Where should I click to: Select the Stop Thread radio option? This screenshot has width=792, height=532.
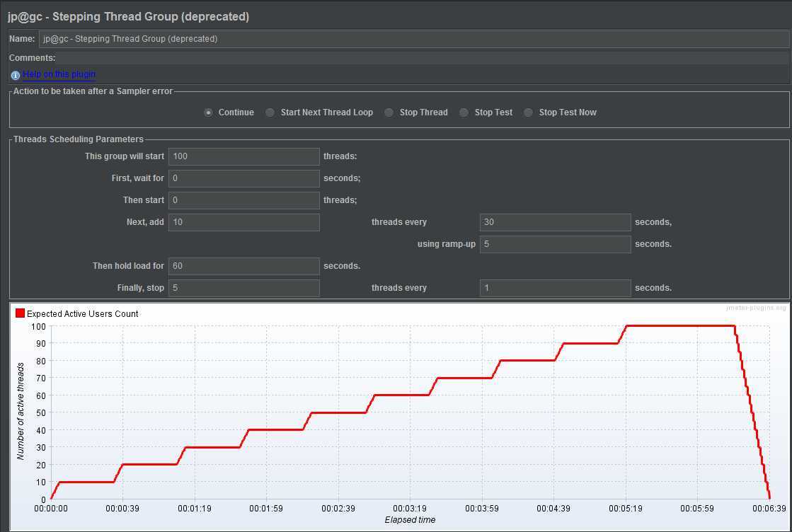click(389, 112)
